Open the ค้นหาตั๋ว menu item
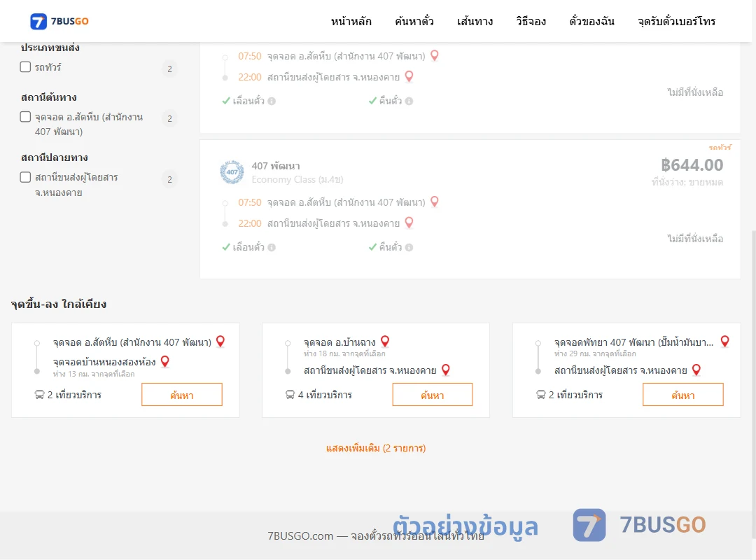The image size is (756, 560). tap(414, 21)
